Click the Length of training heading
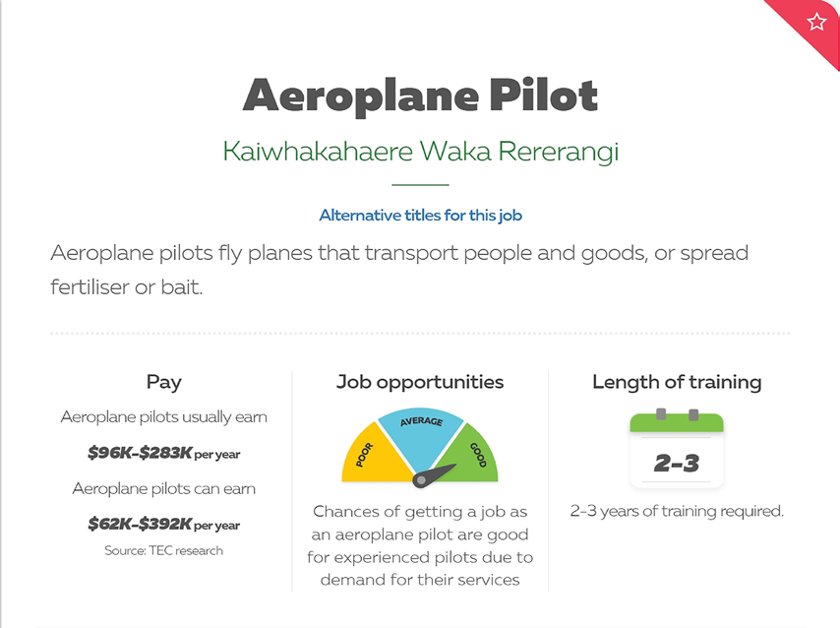Viewport: 840px width, 628px height. click(x=677, y=382)
